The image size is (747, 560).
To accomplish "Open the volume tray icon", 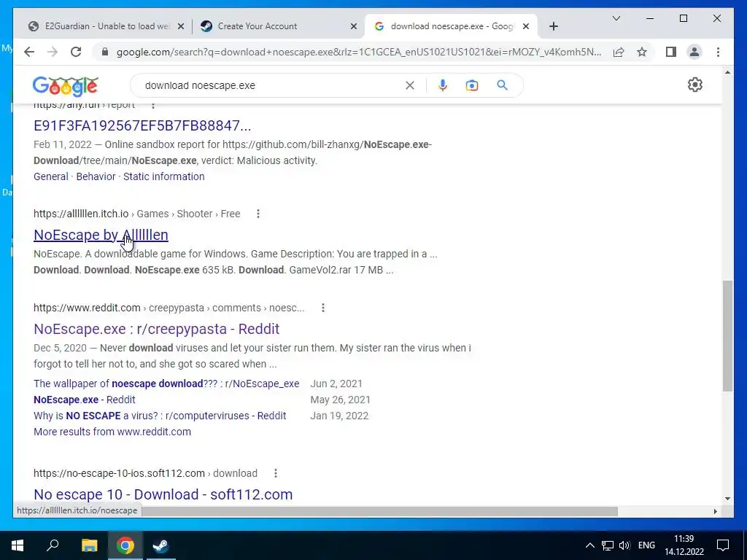I will [x=624, y=545].
